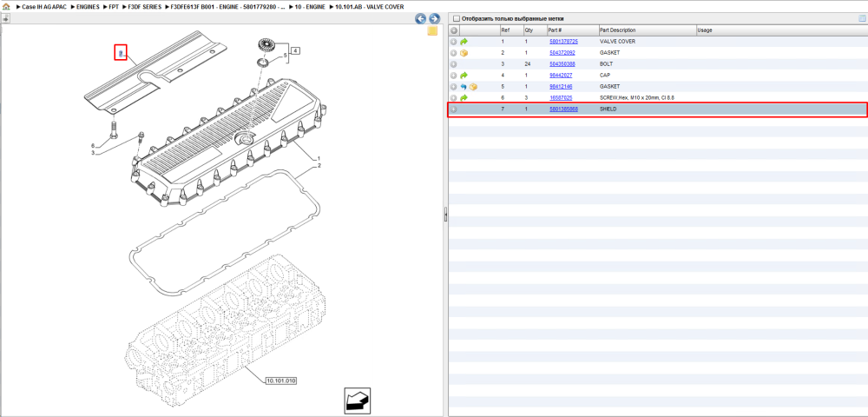
Task: Open F3DFE613F B001 - ENGINE breadcrumb
Action: [x=228, y=7]
